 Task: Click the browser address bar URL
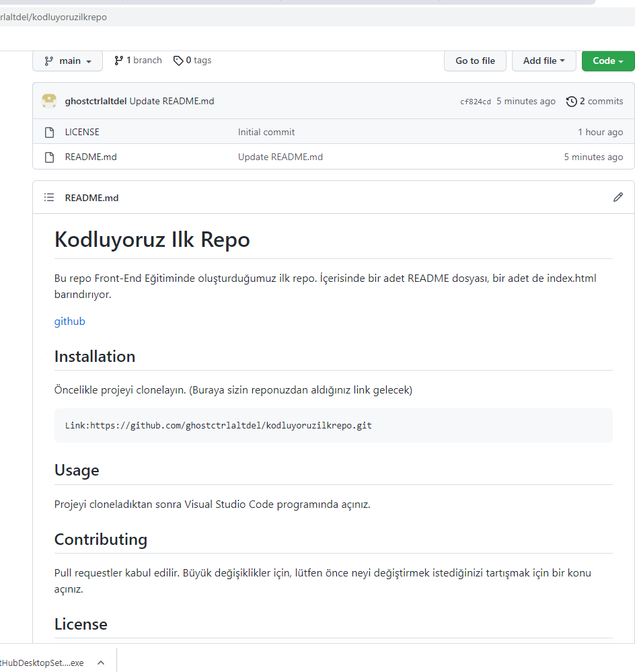(x=53, y=17)
